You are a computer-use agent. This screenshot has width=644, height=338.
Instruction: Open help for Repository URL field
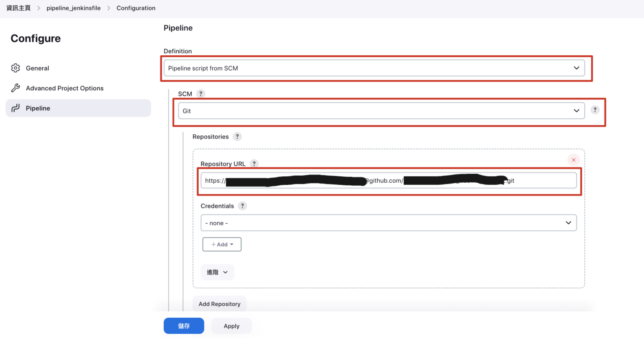pos(254,164)
